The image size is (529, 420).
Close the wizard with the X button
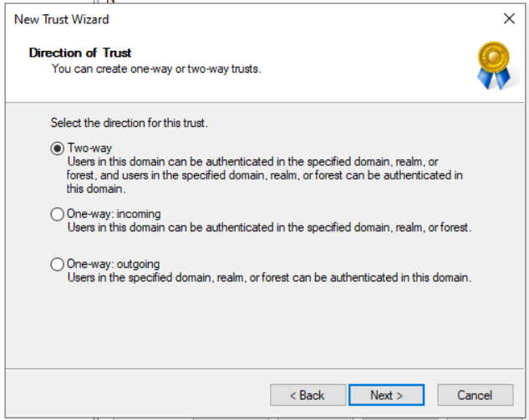[x=509, y=18]
